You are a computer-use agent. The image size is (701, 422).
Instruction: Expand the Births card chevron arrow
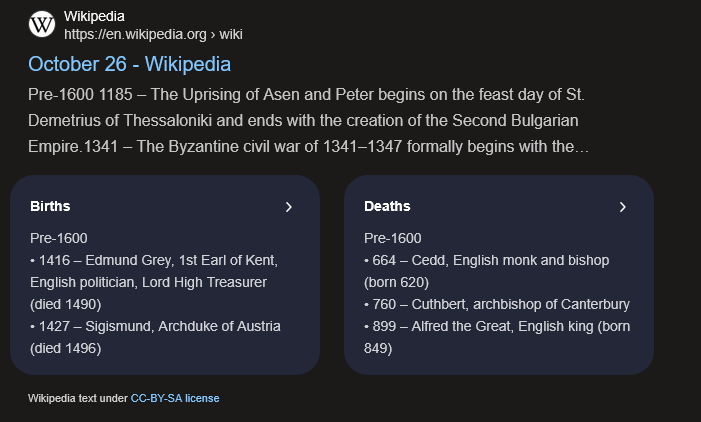tap(288, 207)
